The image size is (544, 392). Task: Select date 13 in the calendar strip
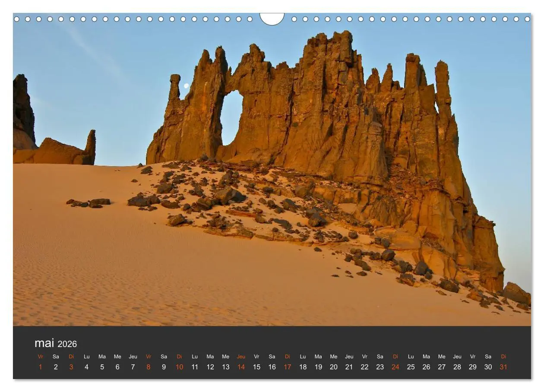tap(226, 367)
